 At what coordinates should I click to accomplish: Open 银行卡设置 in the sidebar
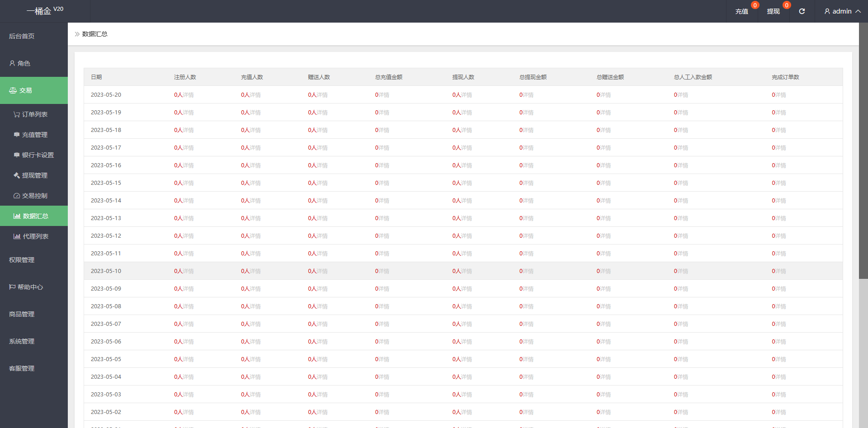[34, 155]
